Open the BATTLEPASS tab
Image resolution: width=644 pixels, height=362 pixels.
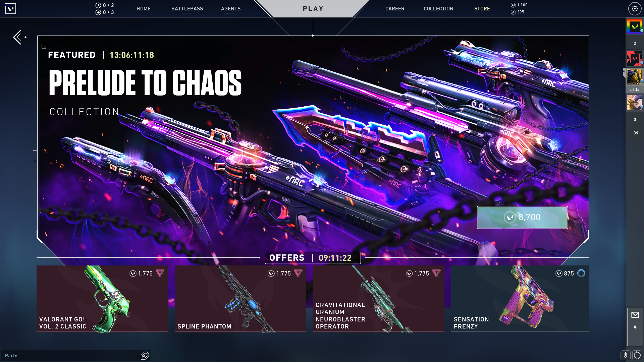(x=187, y=9)
